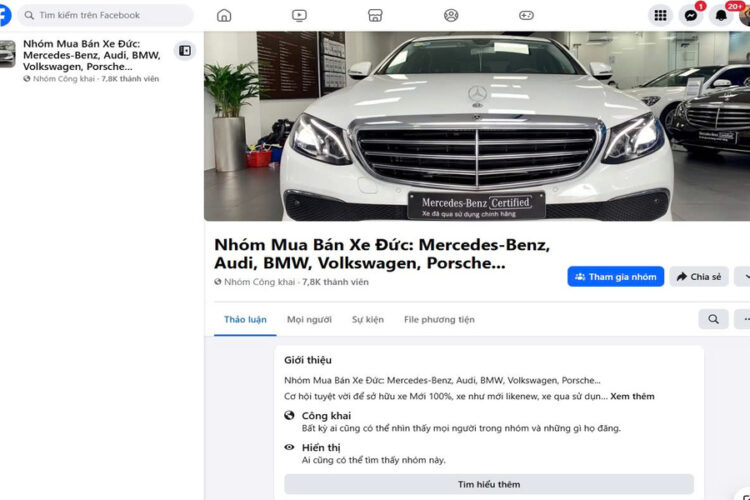Click the group thumbnail in sidebar
The image size is (750, 500).
coord(7,54)
